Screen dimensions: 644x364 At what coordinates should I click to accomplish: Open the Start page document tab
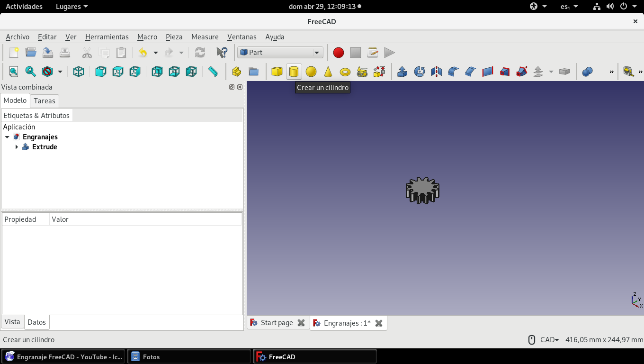[x=277, y=323]
